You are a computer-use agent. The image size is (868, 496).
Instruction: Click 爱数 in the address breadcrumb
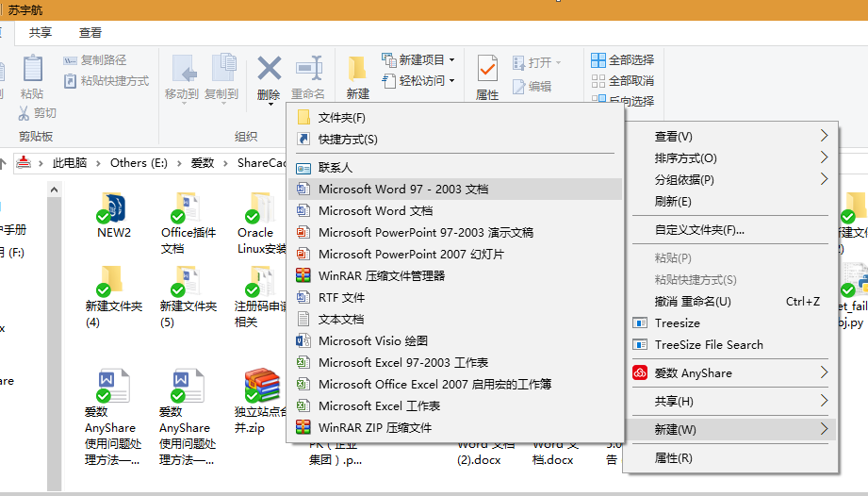click(202, 163)
